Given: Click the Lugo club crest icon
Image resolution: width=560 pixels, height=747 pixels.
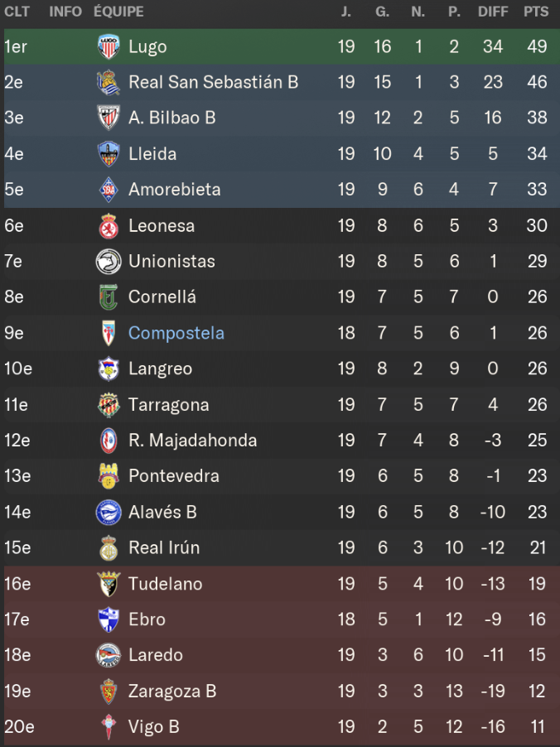Looking at the screenshot, I should click(x=109, y=47).
